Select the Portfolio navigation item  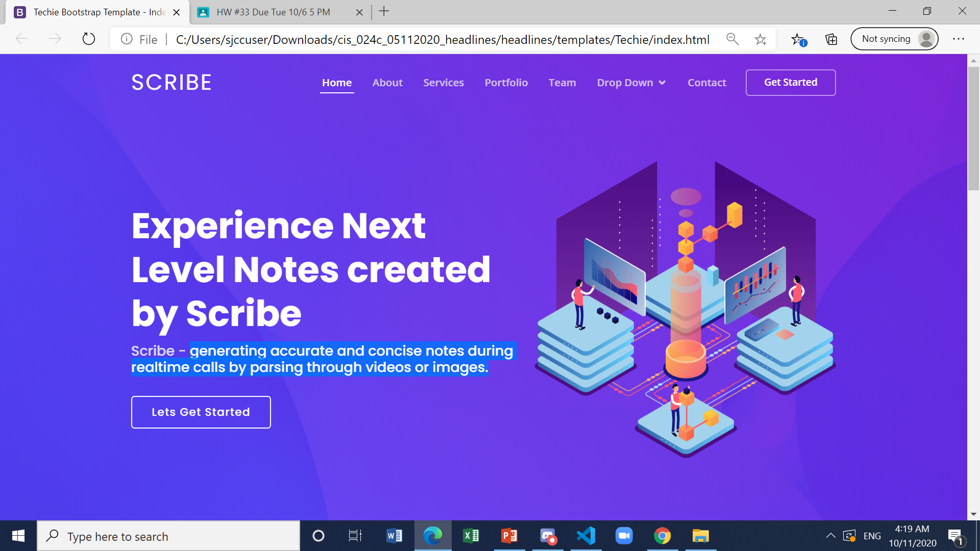506,82
